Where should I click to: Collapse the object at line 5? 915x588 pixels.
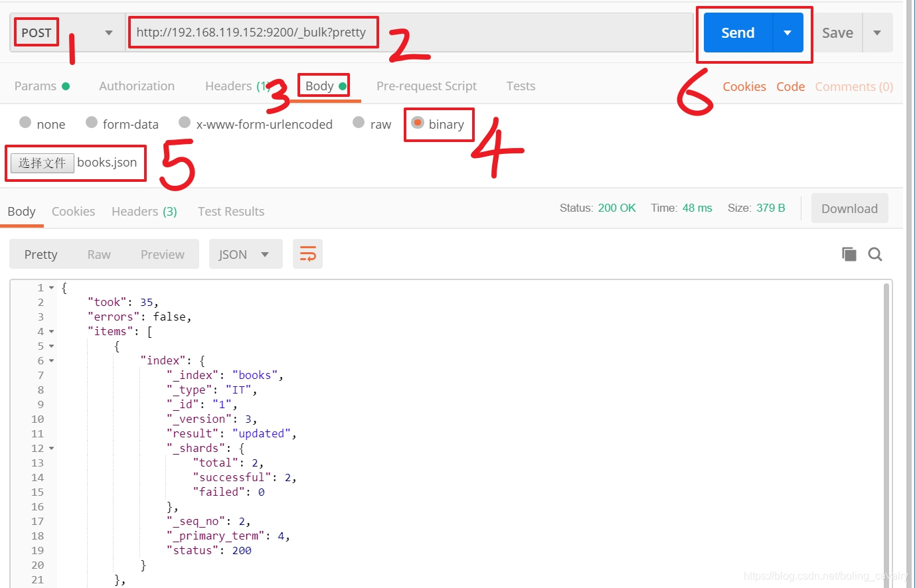51,346
